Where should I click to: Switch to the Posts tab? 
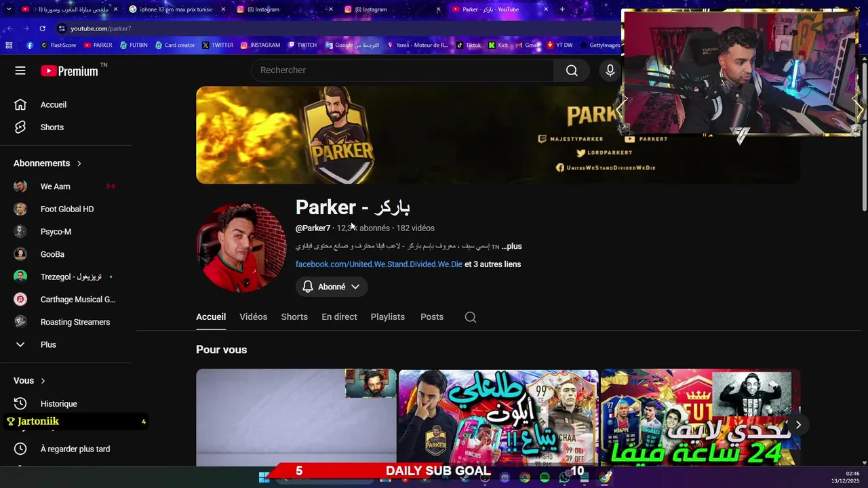[432, 317]
